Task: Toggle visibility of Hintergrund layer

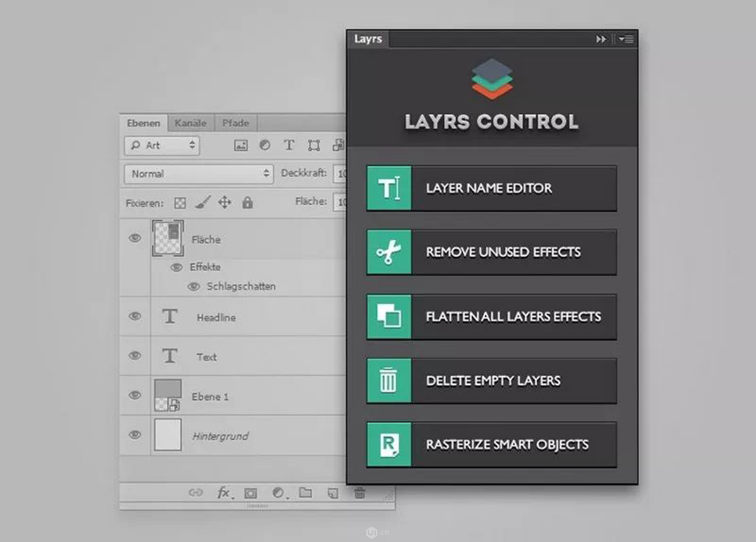Action: pyautogui.click(x=135, y=435)
